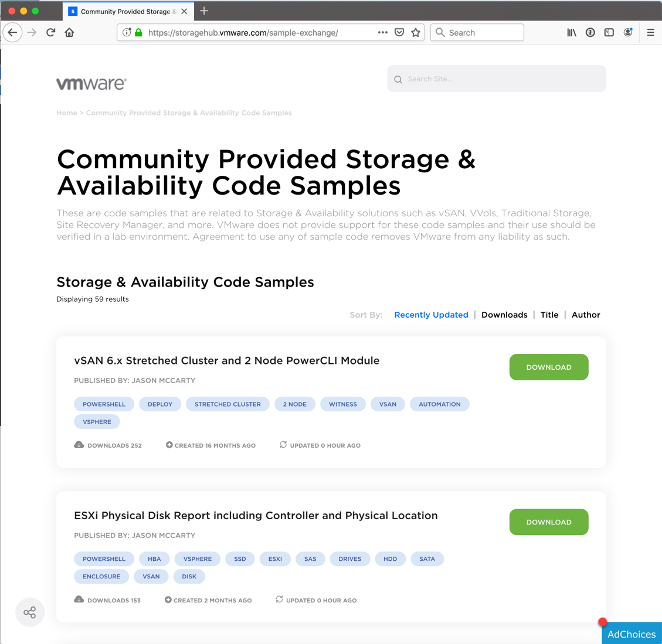Click the HBA tag
The height and width of the screenshot is (644, 662).
(x=154, y=559)
